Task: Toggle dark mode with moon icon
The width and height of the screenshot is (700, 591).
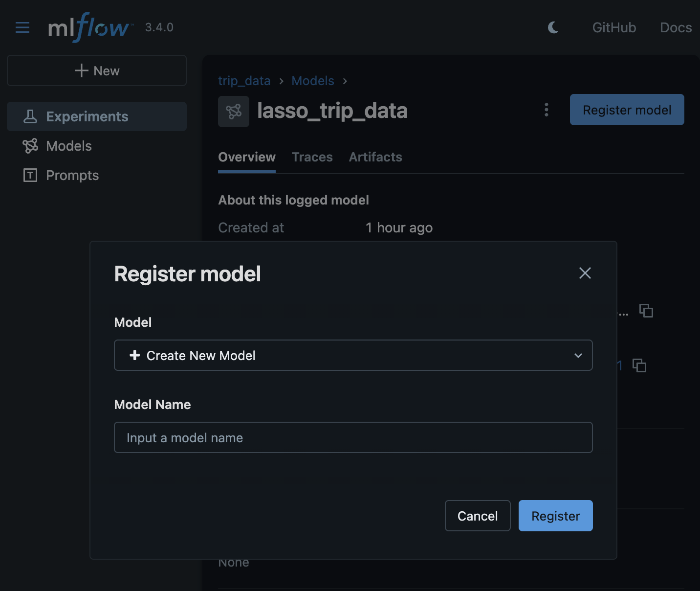Action: [x=553, y=27]
